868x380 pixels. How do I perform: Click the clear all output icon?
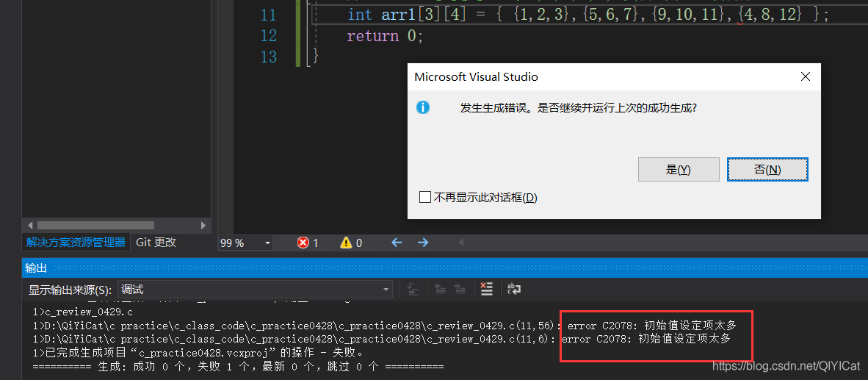(486, 289)
